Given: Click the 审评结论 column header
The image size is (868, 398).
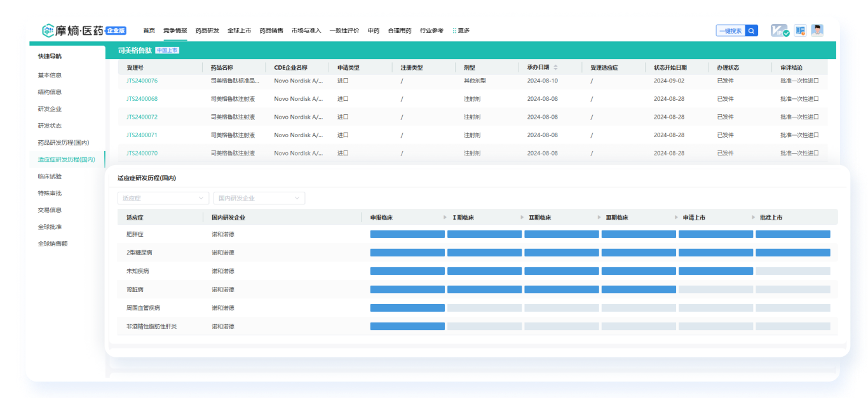Looking at the screenshot, I should point(791,67).
